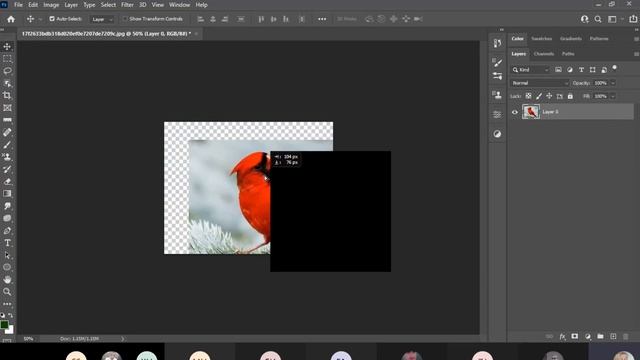Screen dimensions: 640x360
Task: Toggle lock position
Action: 549,96
